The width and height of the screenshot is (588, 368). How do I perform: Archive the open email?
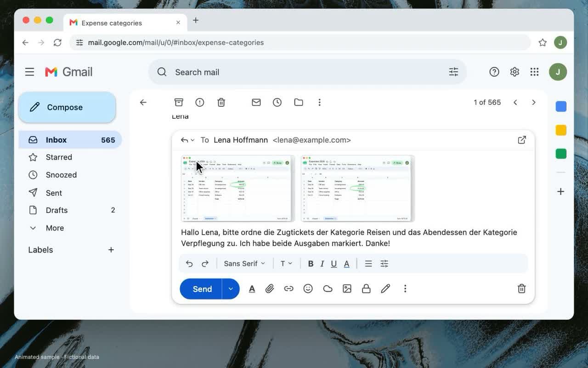pos(179,102)
